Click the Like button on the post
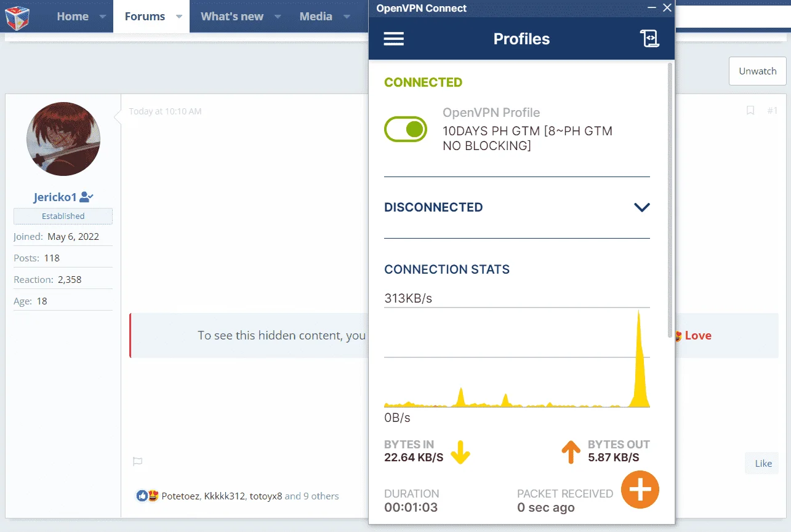This screenshot has height=532, width=791. (763, 464)
